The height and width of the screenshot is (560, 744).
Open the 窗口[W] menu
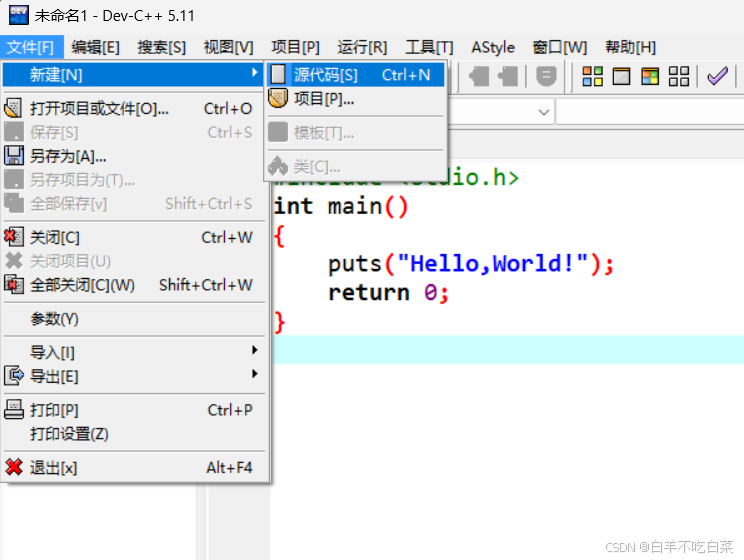[x=559, y=47]
